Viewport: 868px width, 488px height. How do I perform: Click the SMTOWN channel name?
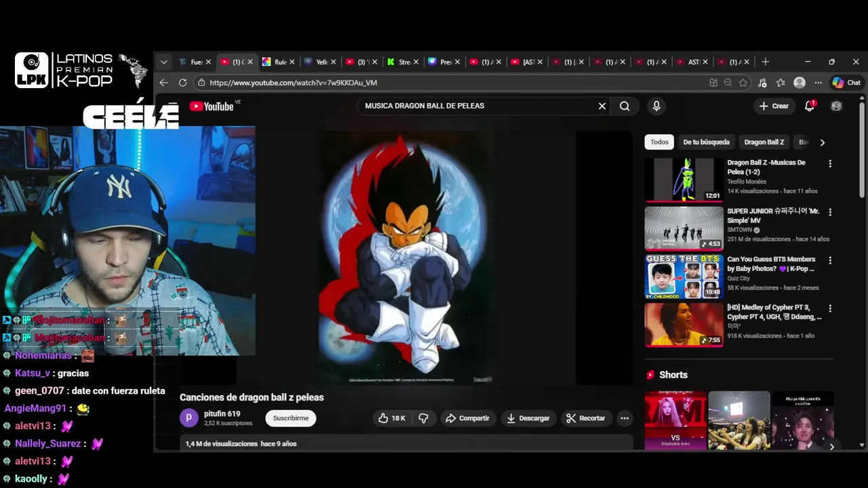[740, 230]
